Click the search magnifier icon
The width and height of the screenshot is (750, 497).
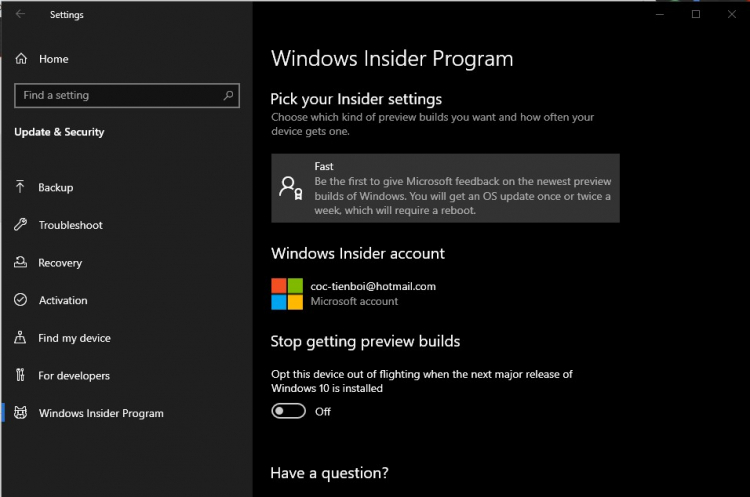point(228,95)
